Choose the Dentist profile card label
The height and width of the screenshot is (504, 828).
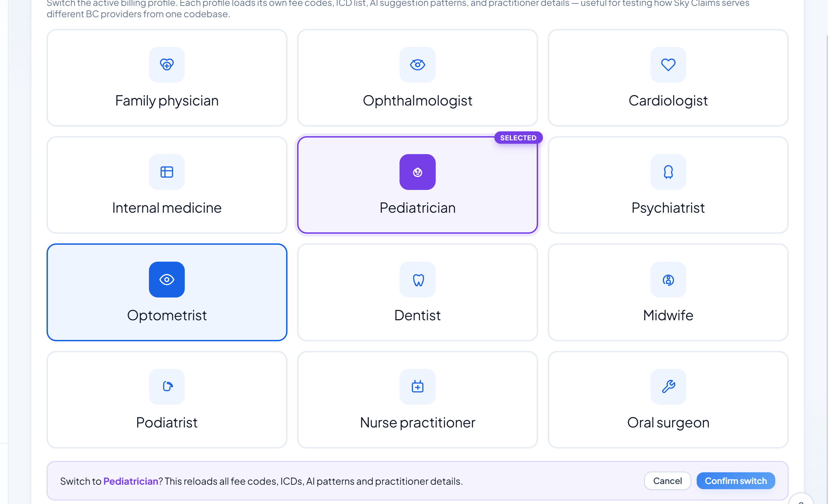[417, 315]
